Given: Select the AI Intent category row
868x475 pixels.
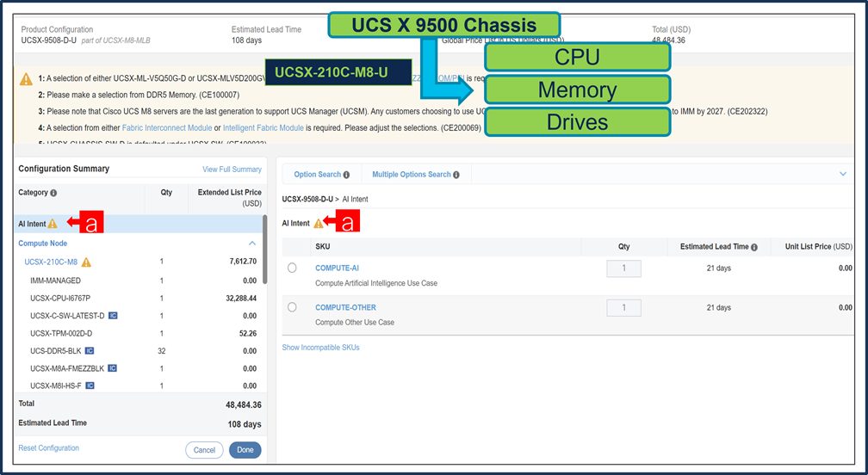Looking at the screenshot, I should (x=138, y=224).
